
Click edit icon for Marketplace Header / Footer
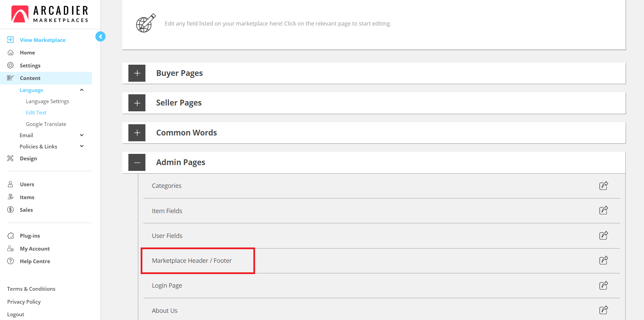click(x=603, y=260)
